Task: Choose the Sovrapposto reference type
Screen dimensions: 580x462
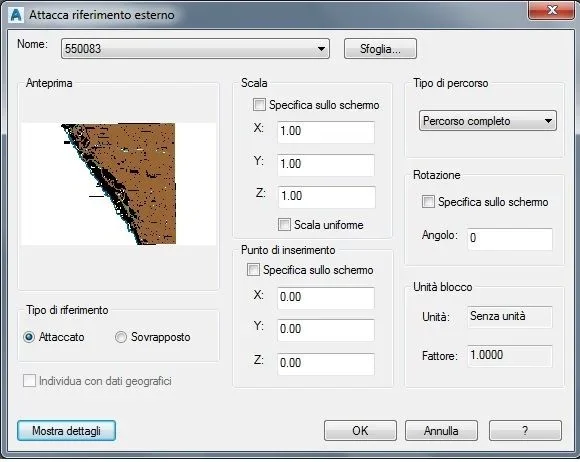Action: tap(121, 337)
